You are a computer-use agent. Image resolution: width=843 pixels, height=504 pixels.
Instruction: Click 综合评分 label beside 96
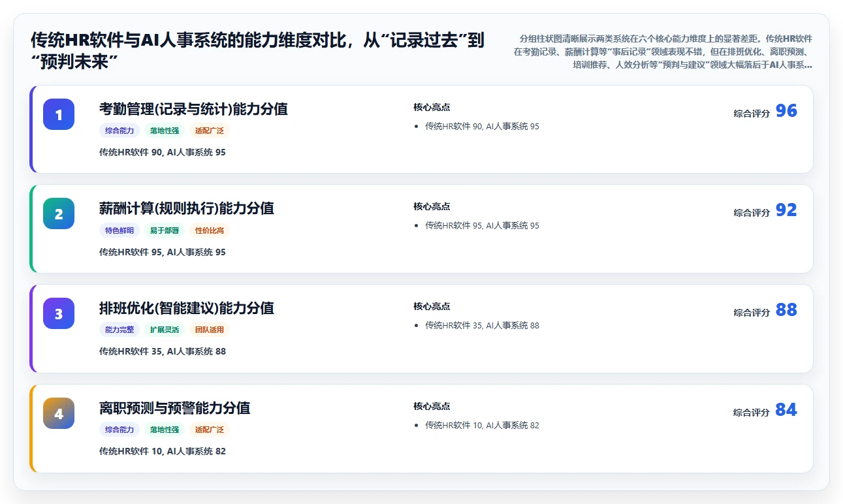point(752,114)
